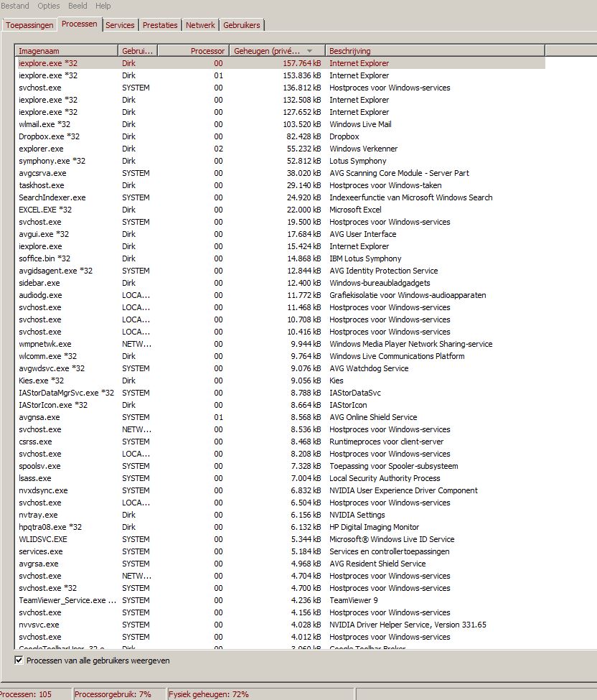The image size is (597, 700).
Task: Sort by the Gebrui... column header
Action: coord(138,50)
